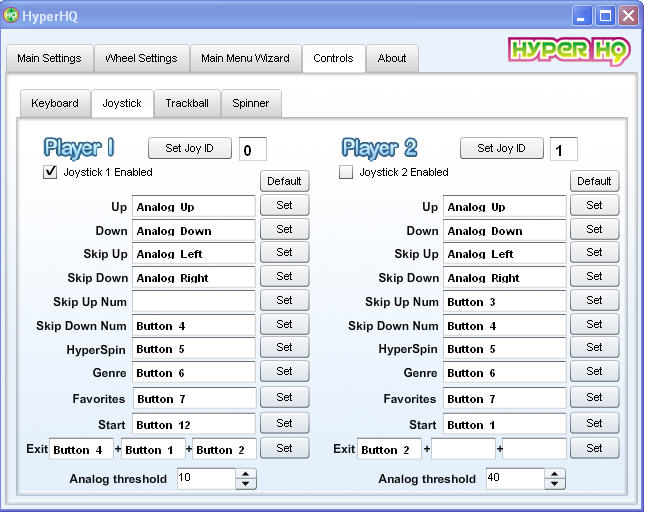Screen dimensions: 645x512
Task: Set Player 1 HyperSpin control
Action: [284, 347]
